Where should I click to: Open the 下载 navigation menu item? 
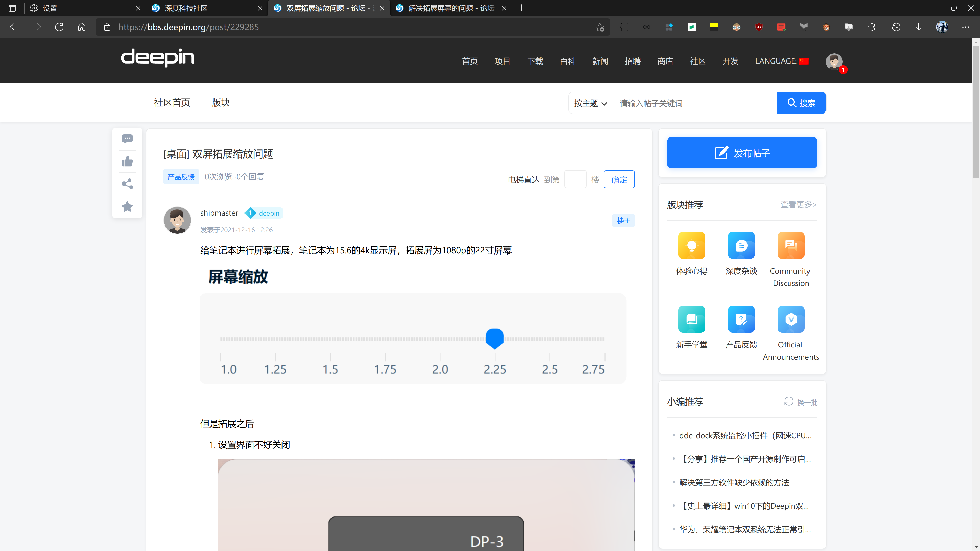(535, 61)
